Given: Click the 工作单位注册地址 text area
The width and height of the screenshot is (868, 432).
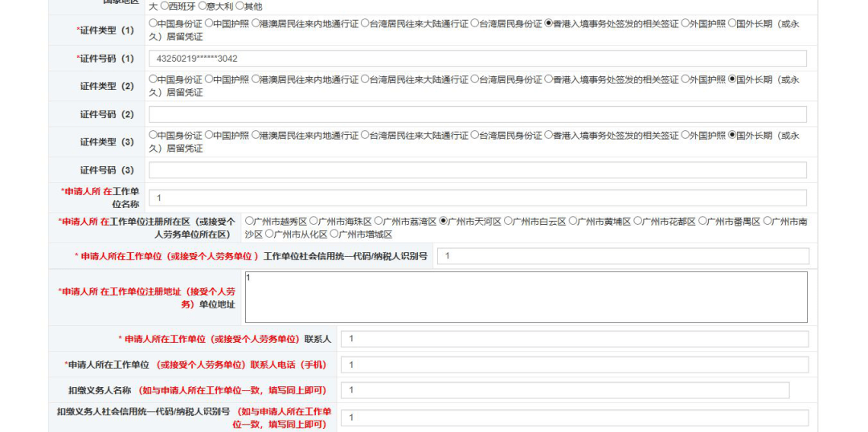Looking at the screenshot, I should (x=526, y=297).
